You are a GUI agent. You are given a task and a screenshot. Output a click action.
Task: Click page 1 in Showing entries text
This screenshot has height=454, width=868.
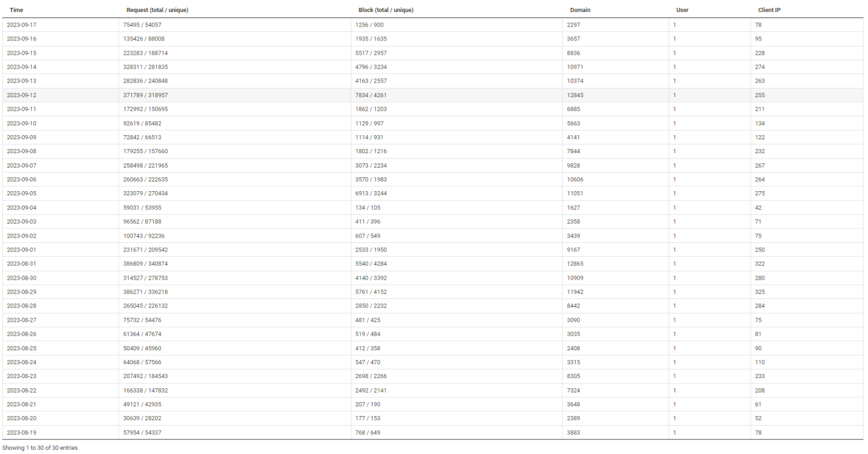point(27,447)
